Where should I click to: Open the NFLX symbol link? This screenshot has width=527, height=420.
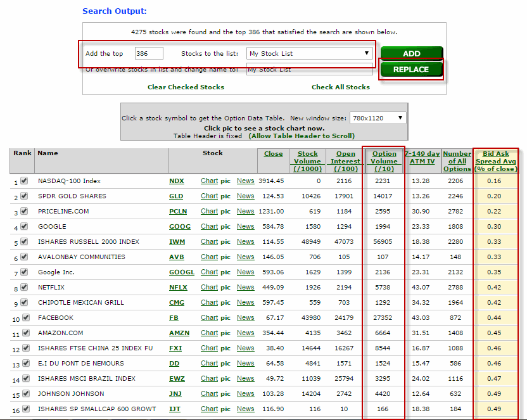pos(178,287)
